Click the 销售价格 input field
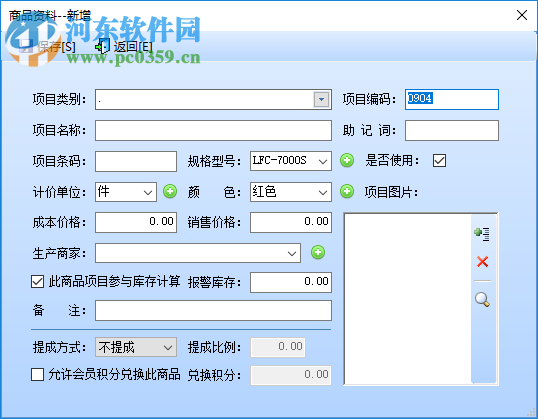Screen dimensions: 538x419 (291, 222)
